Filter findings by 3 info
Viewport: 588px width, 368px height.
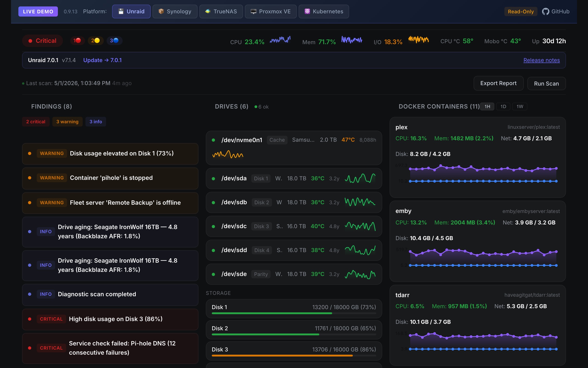pyautogui.click(x=96, y=122)
